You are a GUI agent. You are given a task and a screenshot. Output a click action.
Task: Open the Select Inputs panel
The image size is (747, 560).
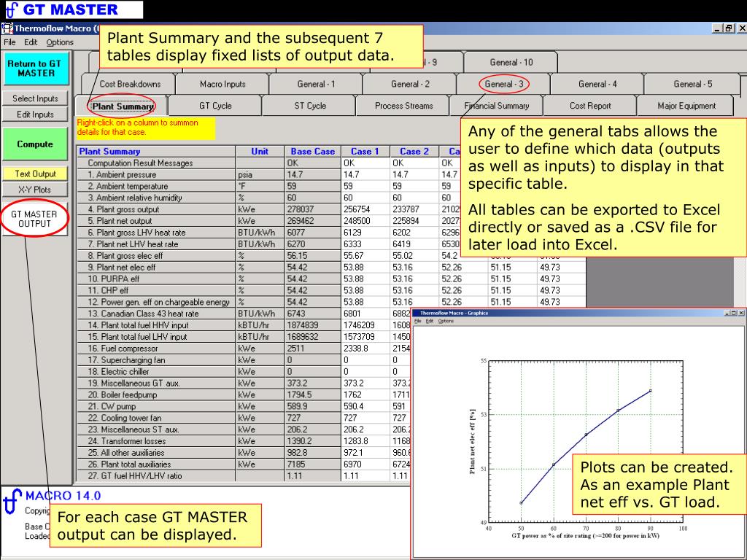[35, 98]
